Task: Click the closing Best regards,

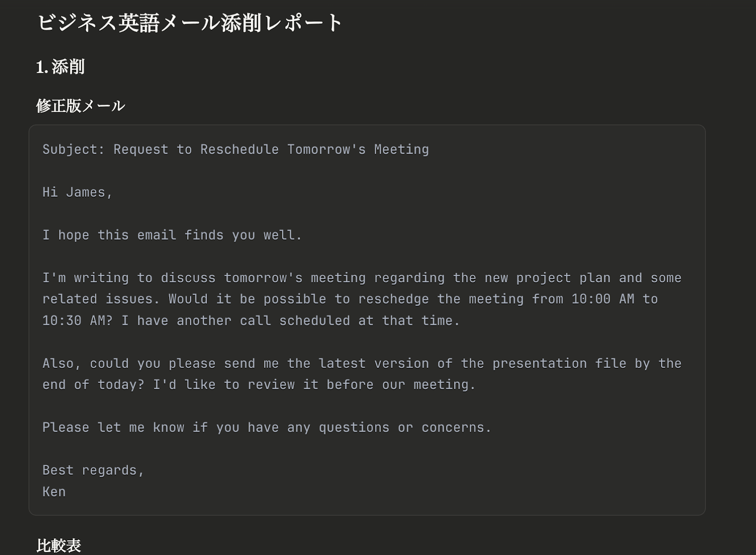Action: (93, 470)
